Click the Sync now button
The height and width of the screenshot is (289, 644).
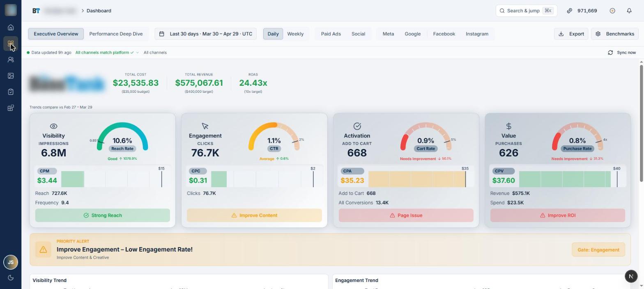[x=622, y=53]
